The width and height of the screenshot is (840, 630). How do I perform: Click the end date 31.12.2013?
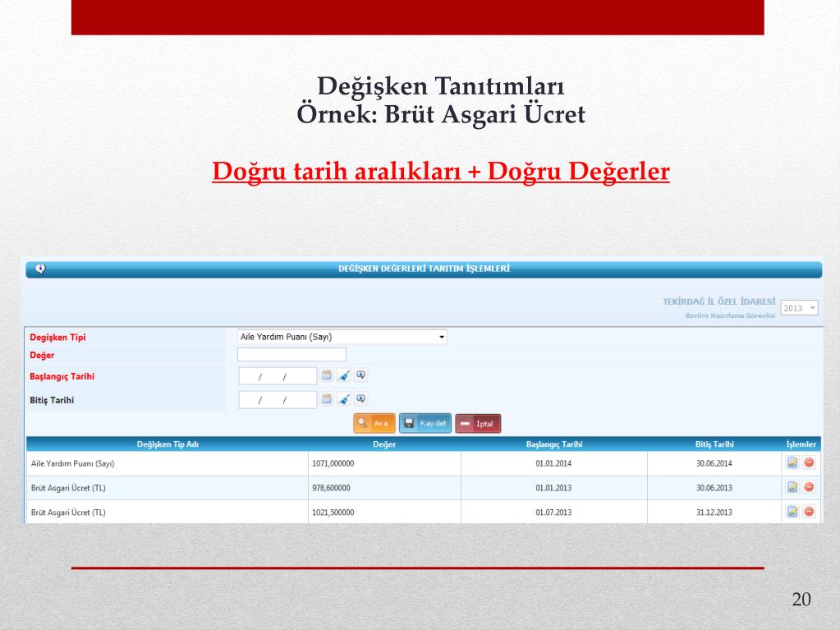point(714,513)
